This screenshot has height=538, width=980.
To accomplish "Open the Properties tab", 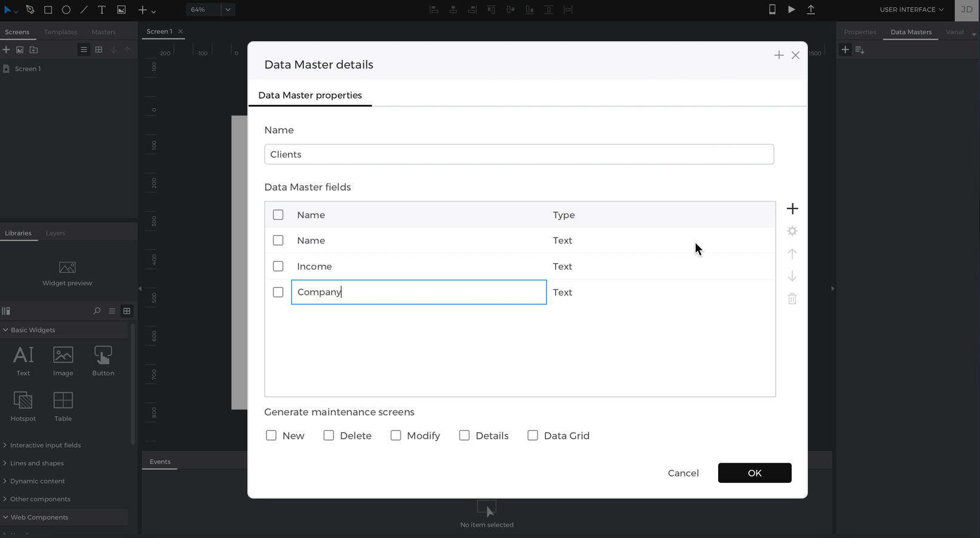I will tap(860, 32).
